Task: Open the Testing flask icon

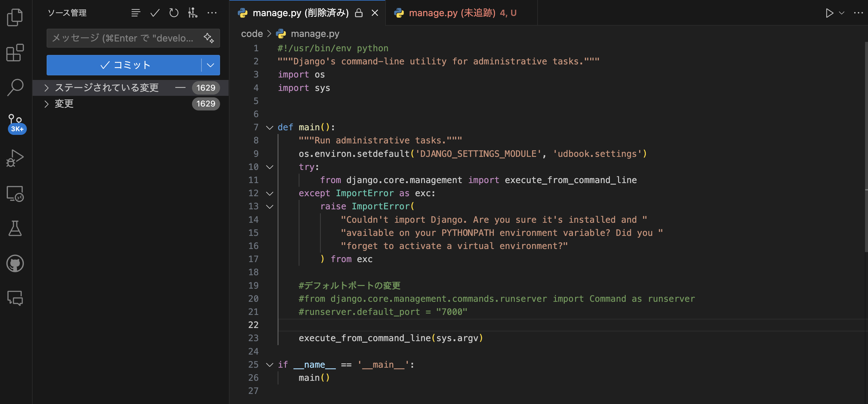Action: tap(15, 228)
